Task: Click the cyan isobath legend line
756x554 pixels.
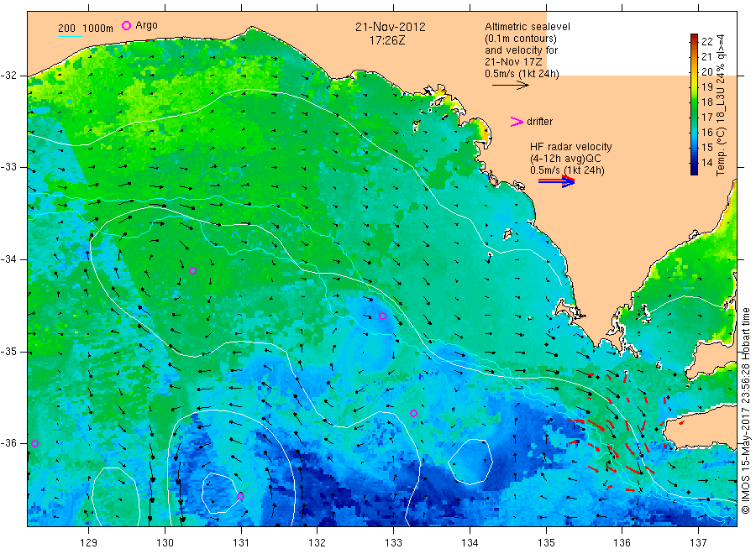Action: click(70, 36)
